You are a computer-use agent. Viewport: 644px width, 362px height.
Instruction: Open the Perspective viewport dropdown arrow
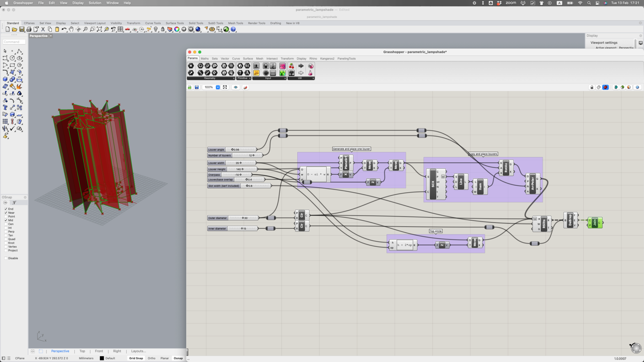pos(51,36)
